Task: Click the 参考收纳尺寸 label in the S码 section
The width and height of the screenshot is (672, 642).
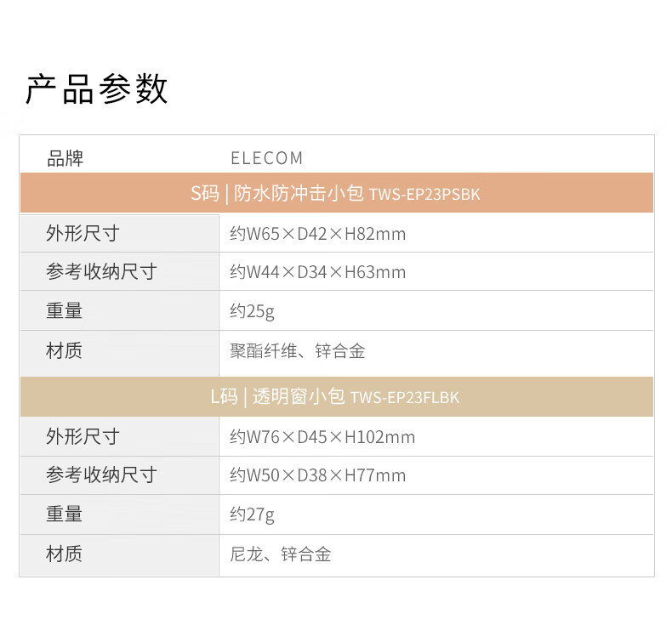Action: (x=101, y=272)
